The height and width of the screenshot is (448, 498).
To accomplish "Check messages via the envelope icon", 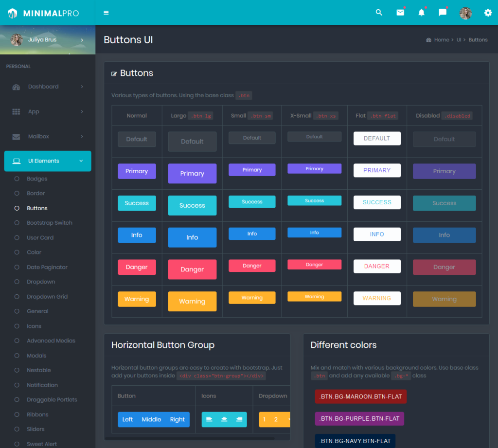I will pyautogui.click(x=400, y=13).
